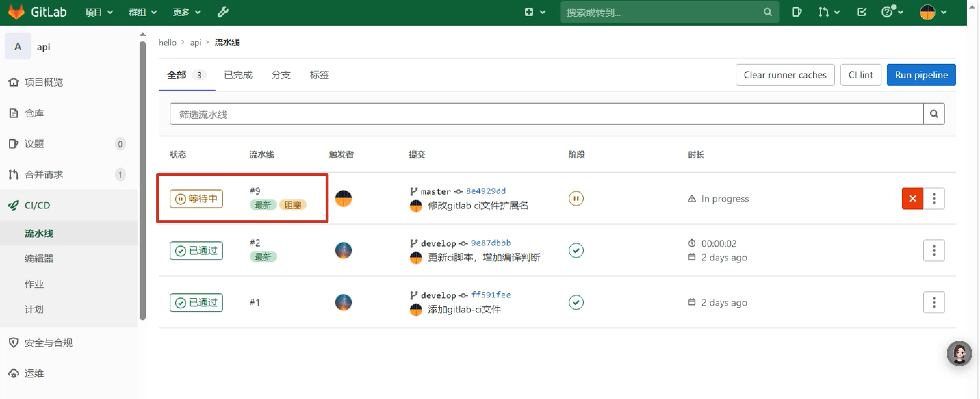Open commit link 8e4929dd

click(486, 191)
